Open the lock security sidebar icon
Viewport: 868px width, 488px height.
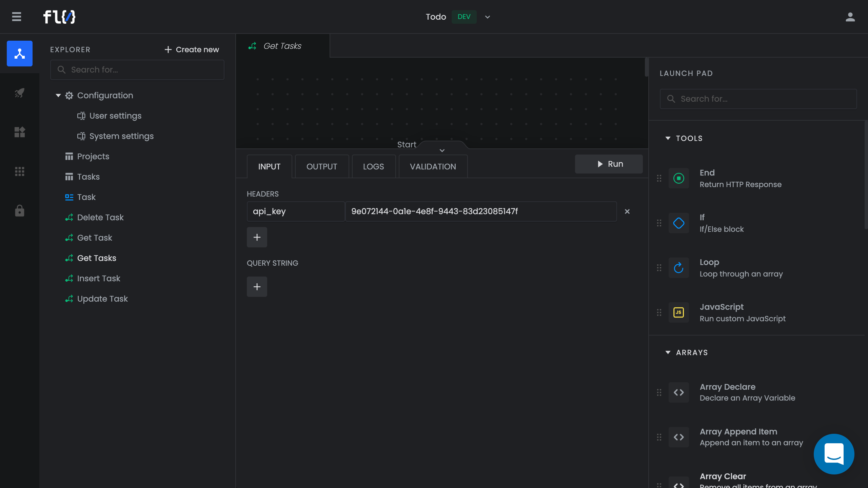click(x=20, y=211)
